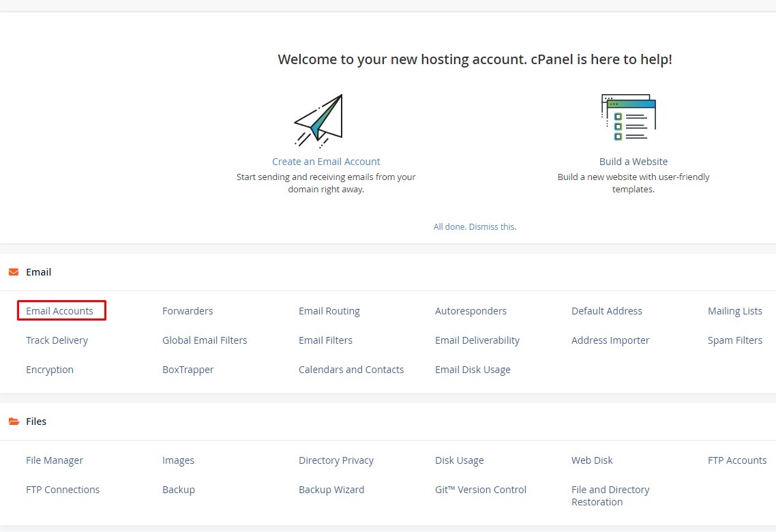
Task: Open the Backup Wizard
Action: [x=331, y=490]
